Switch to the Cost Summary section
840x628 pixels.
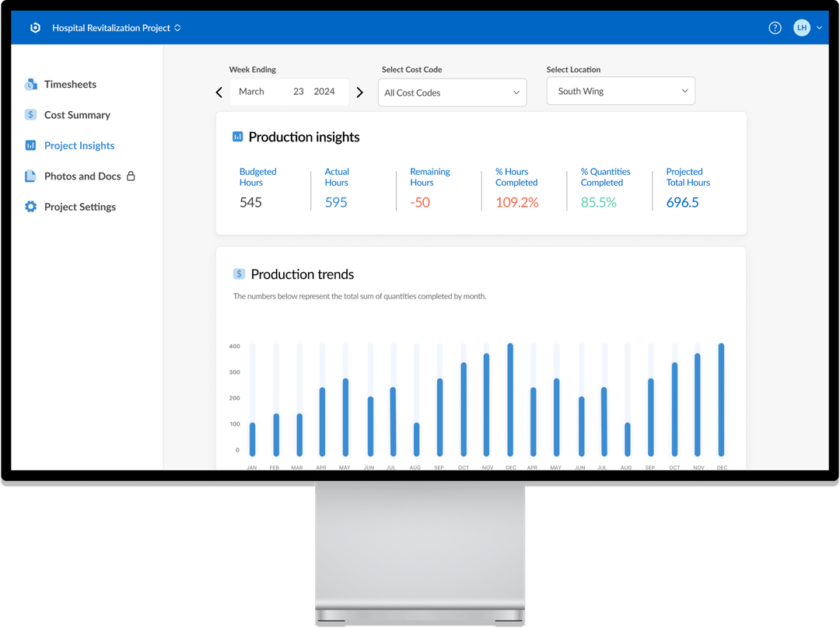coord(77,114)
